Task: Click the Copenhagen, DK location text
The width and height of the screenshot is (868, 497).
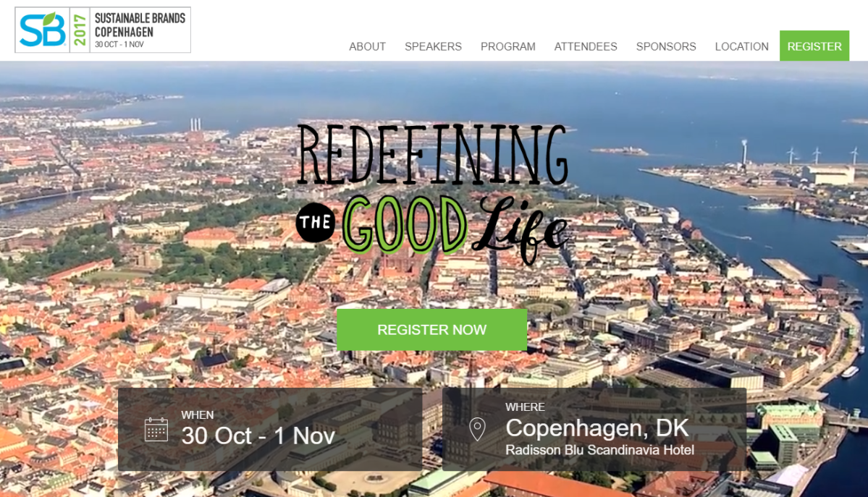Action: (597, 428)
